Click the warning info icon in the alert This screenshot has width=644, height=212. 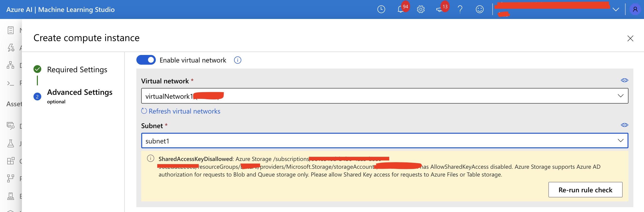(x=150, y=158)
